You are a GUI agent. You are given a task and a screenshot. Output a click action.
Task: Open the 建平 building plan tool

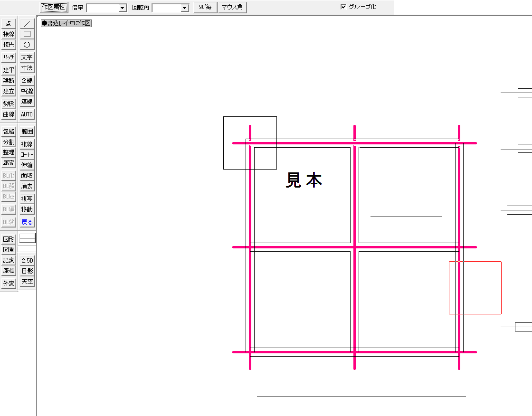9,70
